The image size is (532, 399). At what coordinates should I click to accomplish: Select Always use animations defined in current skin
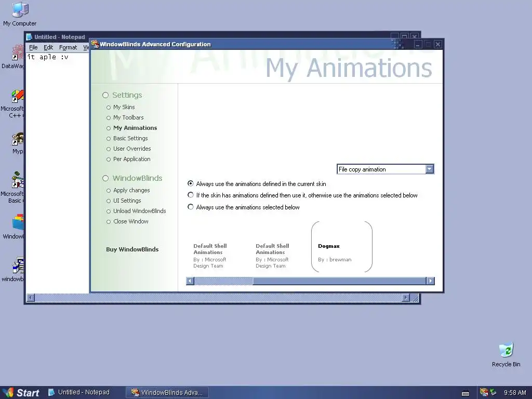(x=257, y=183)
